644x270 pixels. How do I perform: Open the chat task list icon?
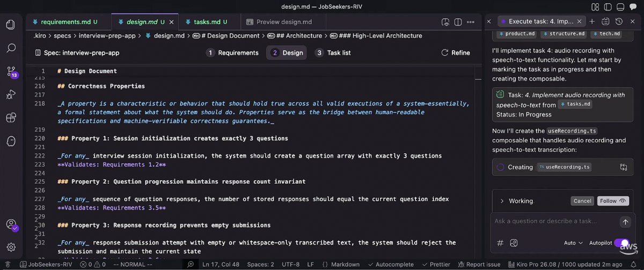click(605, 21)
